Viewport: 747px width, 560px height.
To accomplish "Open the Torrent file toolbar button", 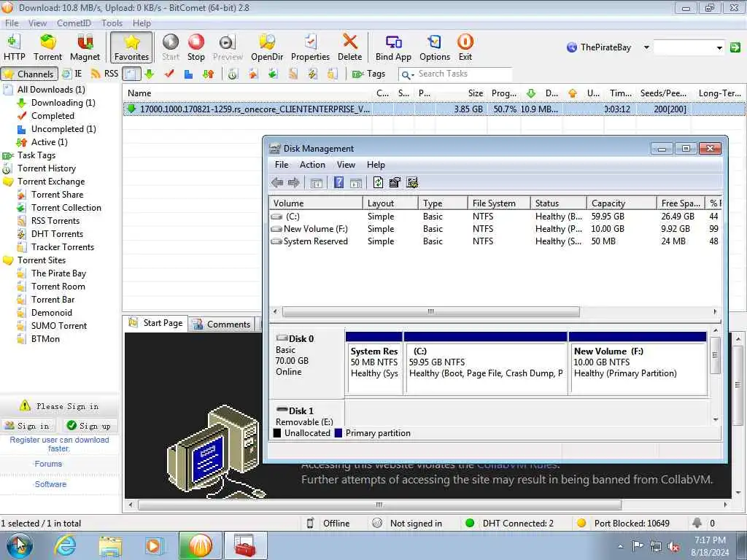I will tap(47, 47).
